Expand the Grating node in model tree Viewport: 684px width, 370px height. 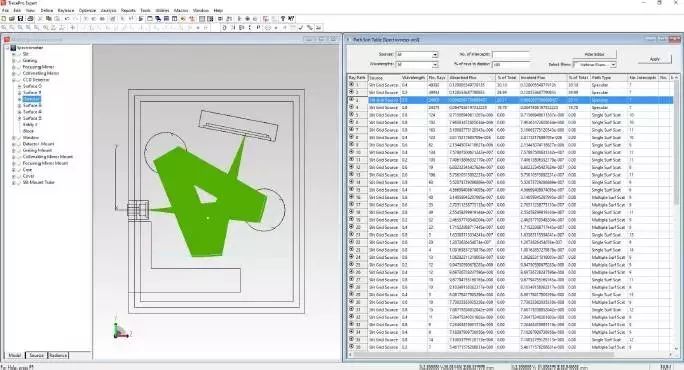(x=14, y=61)
